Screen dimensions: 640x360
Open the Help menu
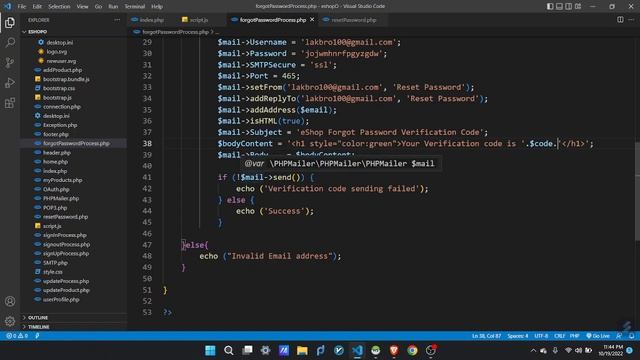[157, 7]
